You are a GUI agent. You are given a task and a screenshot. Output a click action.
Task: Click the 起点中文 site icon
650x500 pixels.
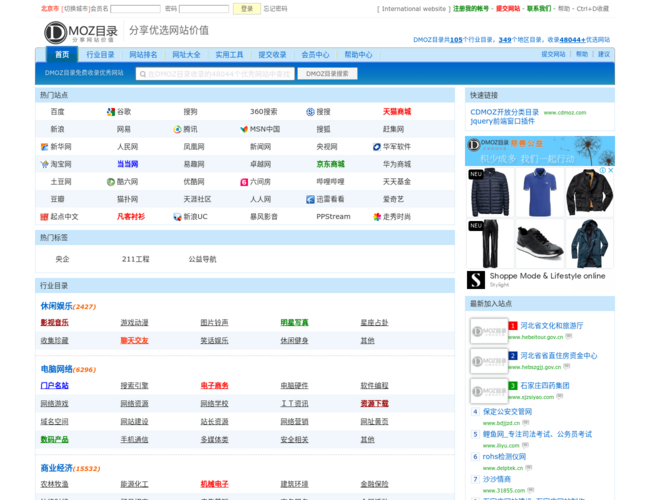(44, 216)
